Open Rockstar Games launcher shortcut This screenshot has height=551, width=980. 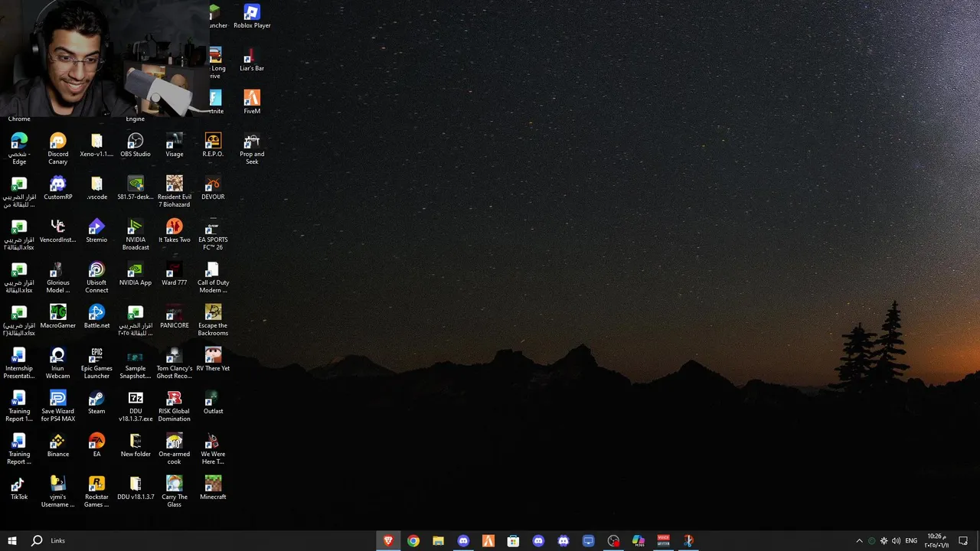pos(96,492)
